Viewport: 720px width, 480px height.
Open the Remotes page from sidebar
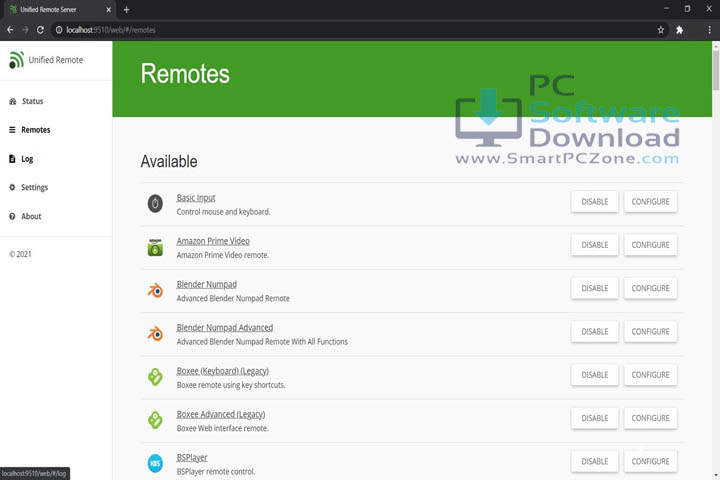coord(35,130)
